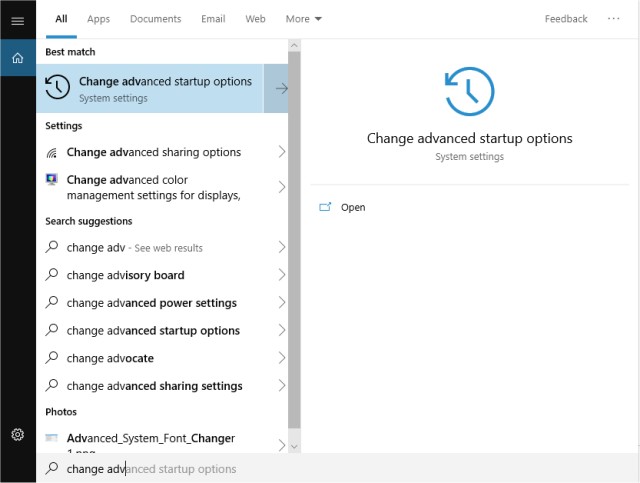
Task: Click the scrollbar up arrow
Action: pyautogui.click(x=294, y=45)
